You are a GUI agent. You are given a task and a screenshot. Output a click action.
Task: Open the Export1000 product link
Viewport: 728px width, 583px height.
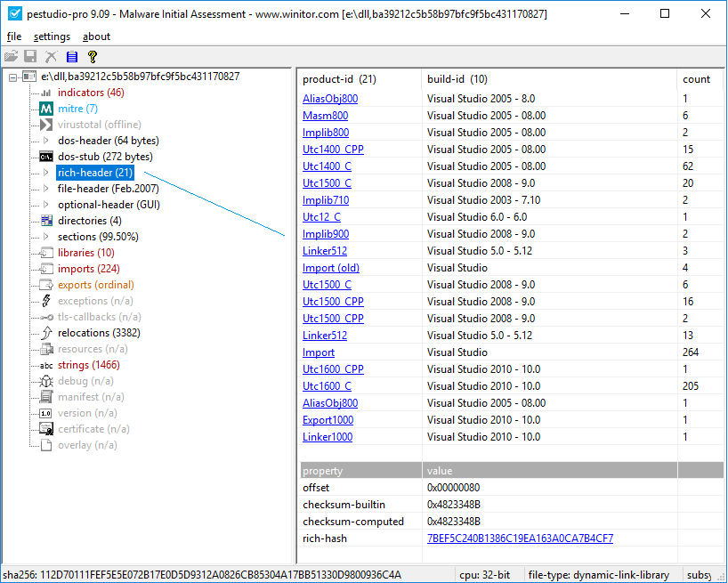click(x=328, y=420)
